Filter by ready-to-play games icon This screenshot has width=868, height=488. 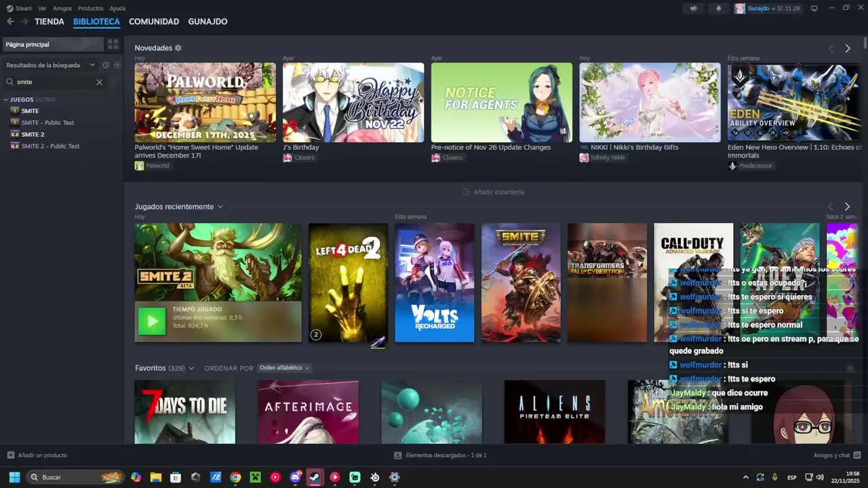click(117, 65)
